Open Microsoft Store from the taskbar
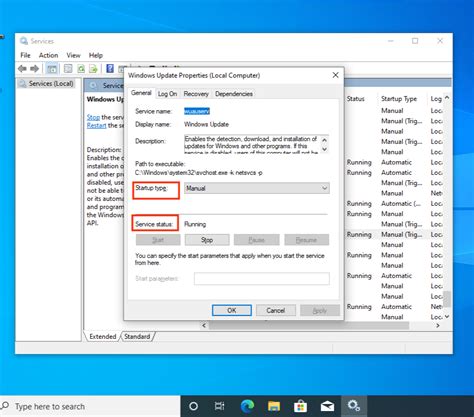The image size is (474, 417). (x=300, y=406)
